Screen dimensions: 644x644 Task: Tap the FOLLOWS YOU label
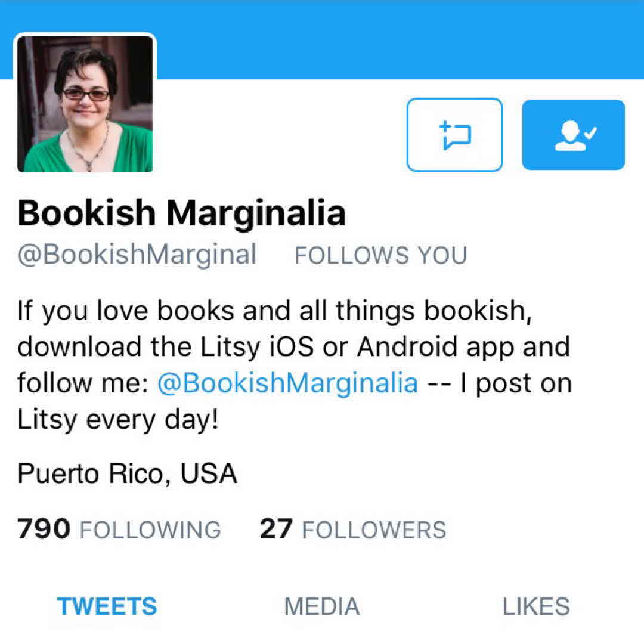coord(380,255)
